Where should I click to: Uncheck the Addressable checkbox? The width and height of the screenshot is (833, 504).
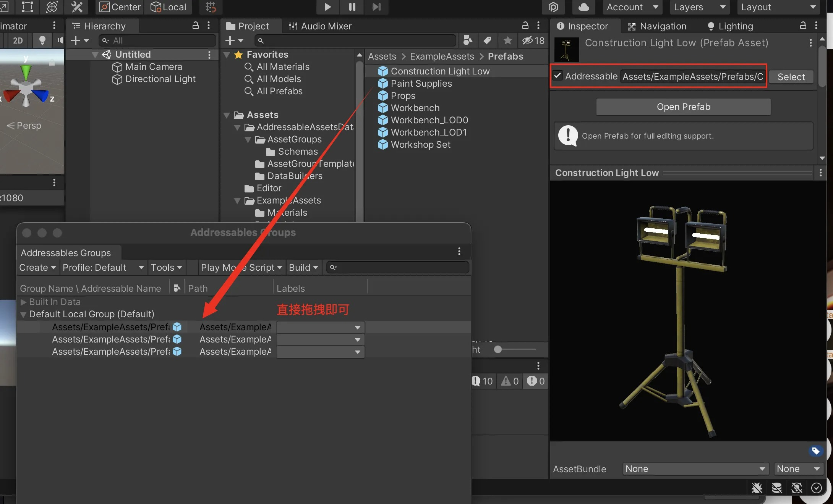tap(558, 76)
